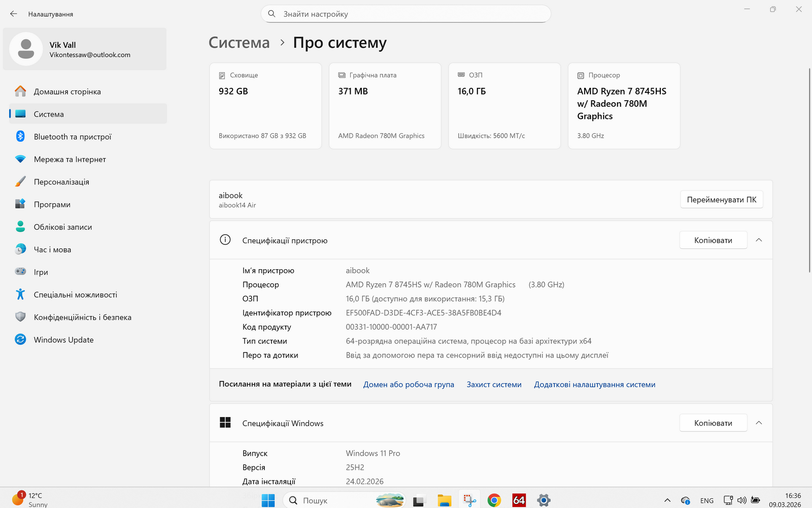Navigate to Система breadcrumb
Screen dimensions: 812x508
click(239, 43)
